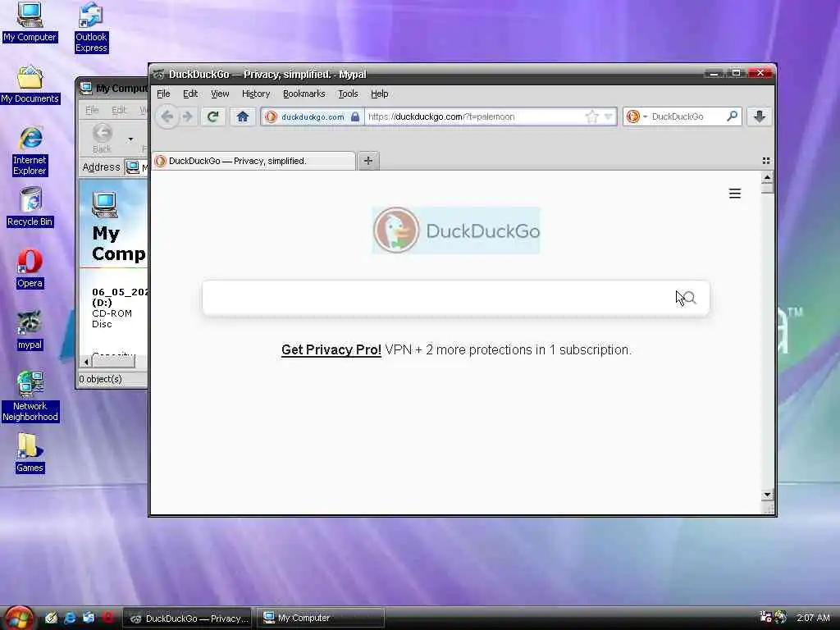
Task: Open Edit menu in My Computer window
Action: (119, 110)
